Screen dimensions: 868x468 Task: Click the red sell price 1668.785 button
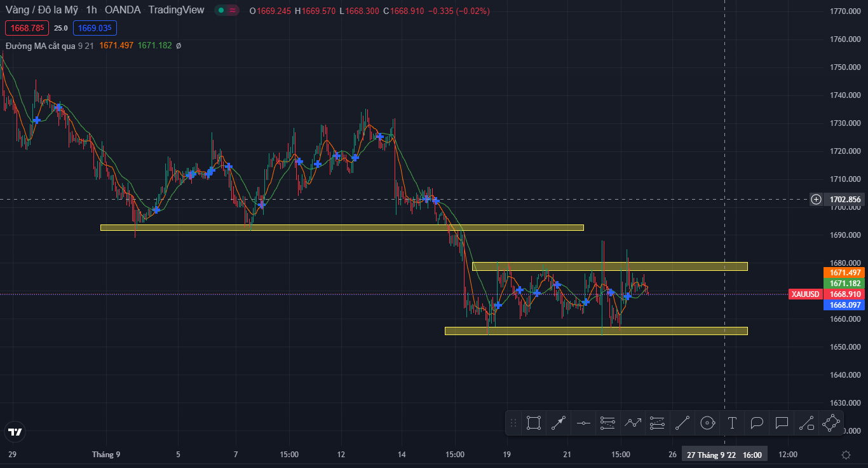coord(27,28)
